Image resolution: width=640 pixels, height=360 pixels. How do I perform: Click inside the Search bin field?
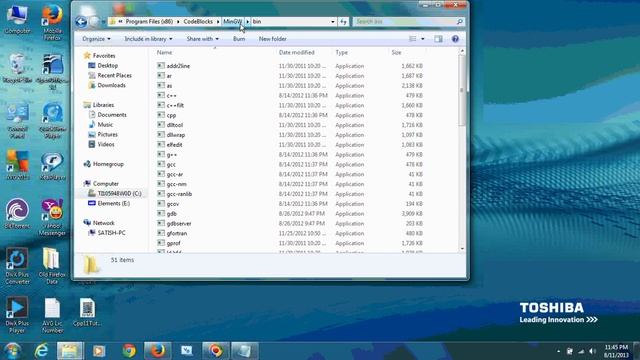pos(404,22)
